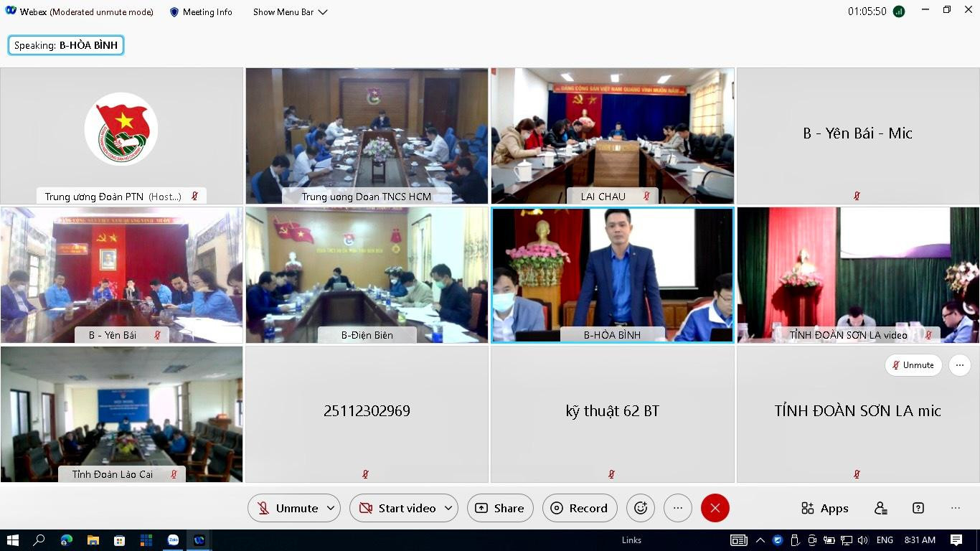Open the reactions smiley icon

pos(641,508)
